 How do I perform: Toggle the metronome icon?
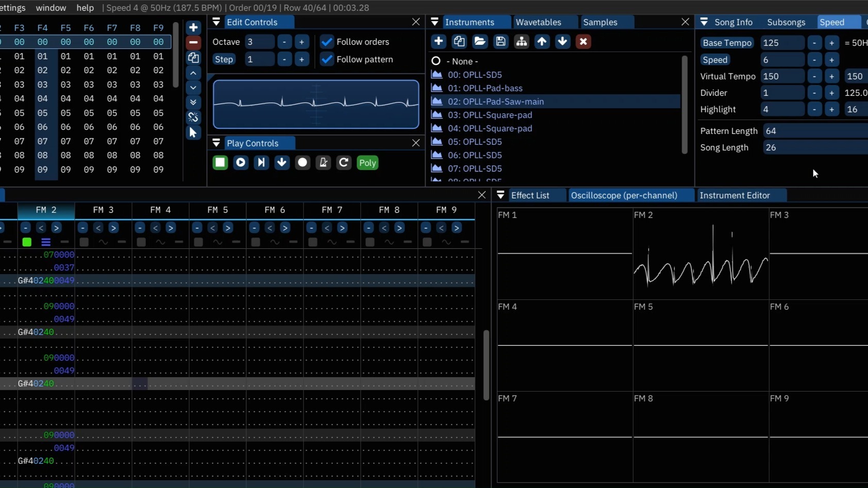[x=323, y=163]
